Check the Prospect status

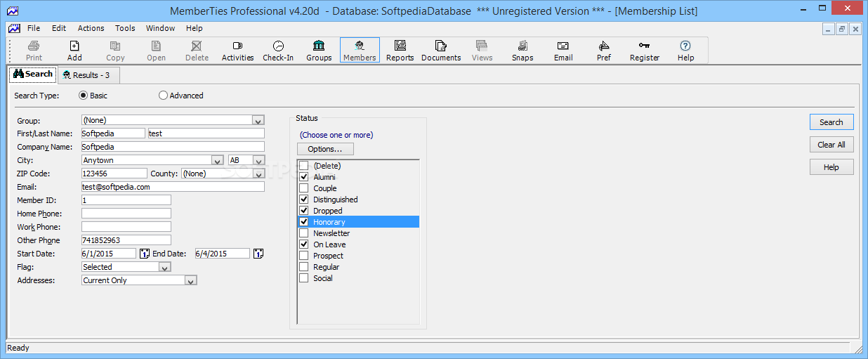click(x=304, y=256)
